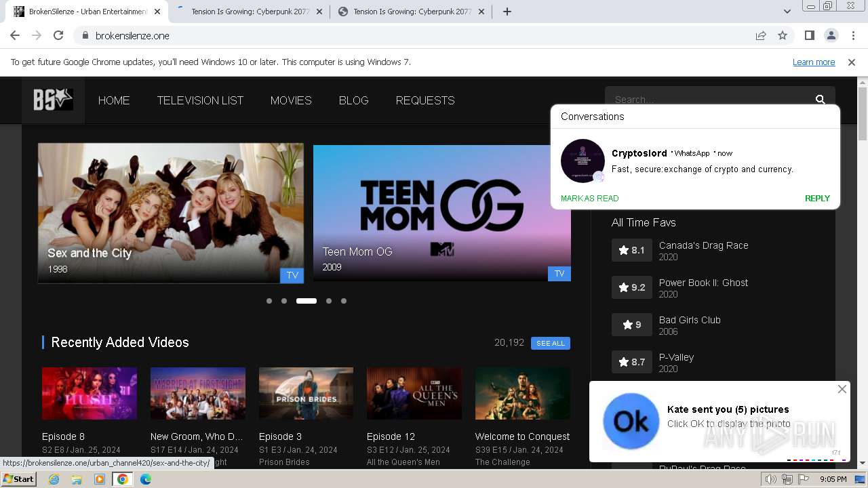Click the 9.2 star rating badge

(632, 287)
